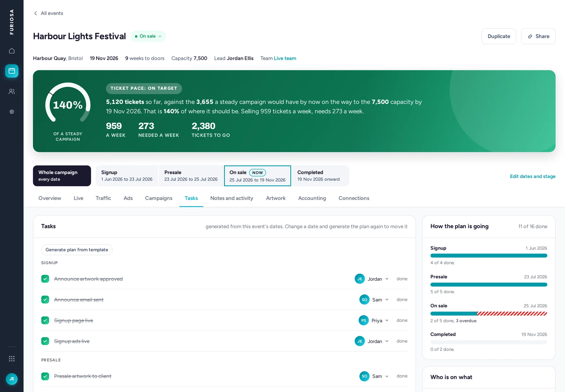565x392 pixels.
Task: Click the link icon in Share button
Action: coord(530,36)
